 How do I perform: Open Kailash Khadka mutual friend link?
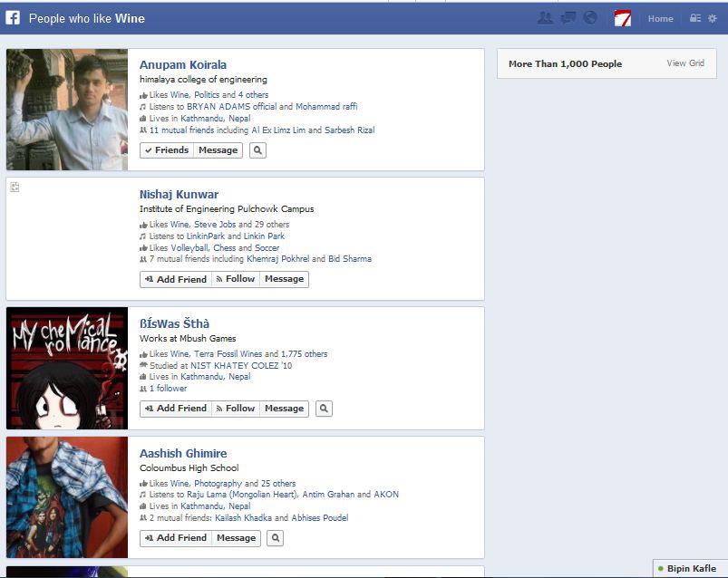[x=243, y=517]
